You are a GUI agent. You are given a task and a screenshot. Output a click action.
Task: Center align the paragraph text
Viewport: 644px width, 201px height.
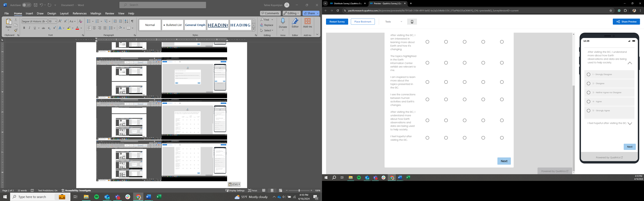click(94, 28)
